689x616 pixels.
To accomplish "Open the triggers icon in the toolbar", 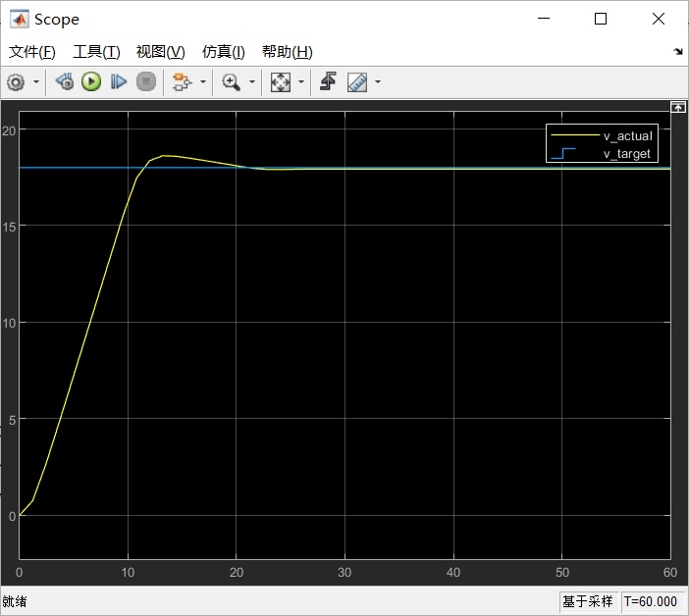I will point(328,81).
